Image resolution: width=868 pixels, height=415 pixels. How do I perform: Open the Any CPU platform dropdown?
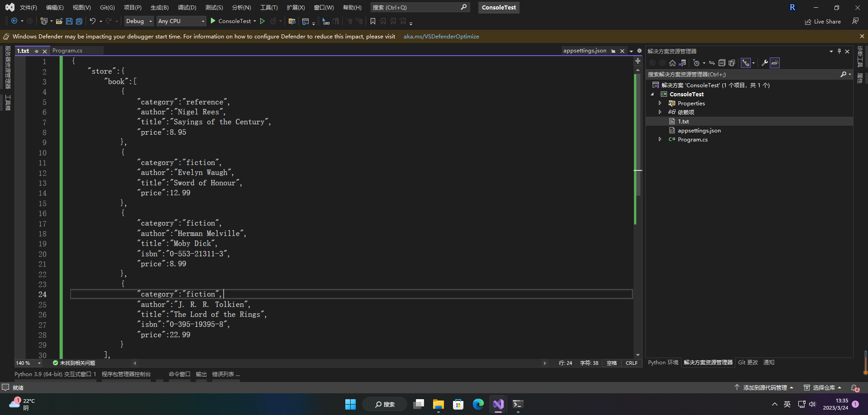[181, 21]
